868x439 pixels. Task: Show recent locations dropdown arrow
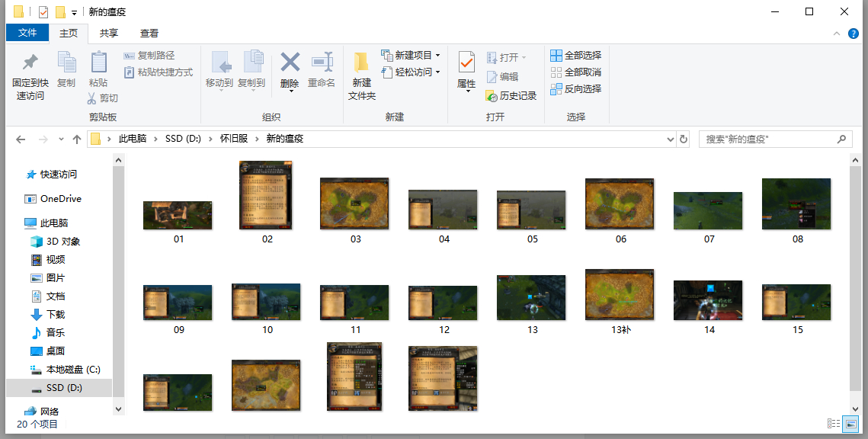61,139
